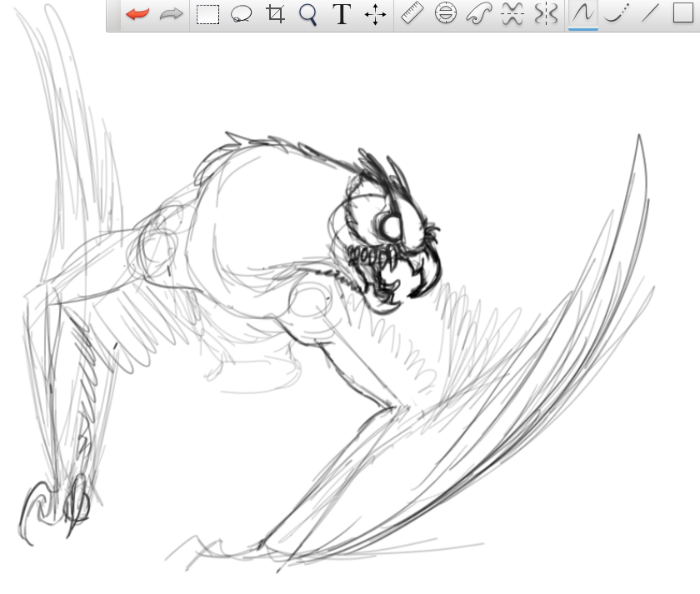Select the Lasso selection tool

[x=242, y=14]
